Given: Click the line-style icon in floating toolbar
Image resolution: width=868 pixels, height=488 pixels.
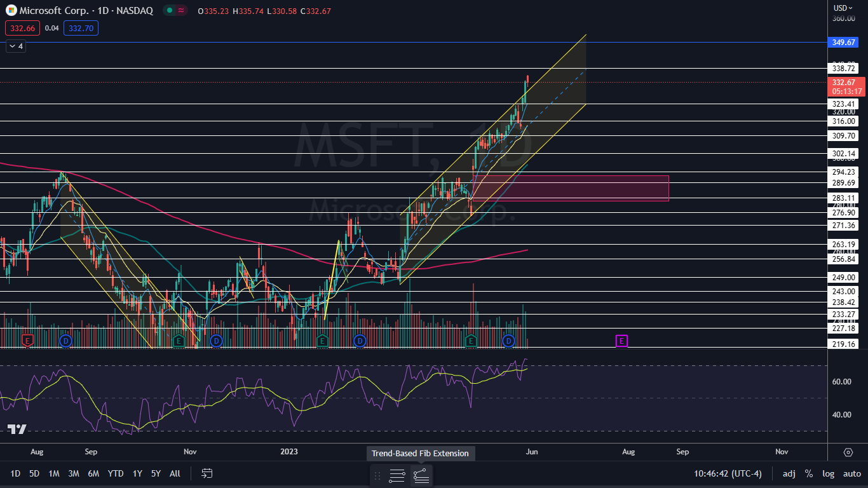Looking at the screenshot, I should point(397,475).
